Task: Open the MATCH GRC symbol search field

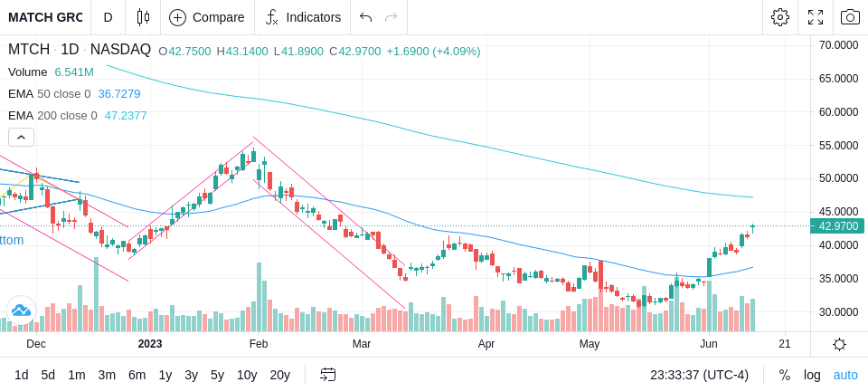Action: tap(45, 17)
